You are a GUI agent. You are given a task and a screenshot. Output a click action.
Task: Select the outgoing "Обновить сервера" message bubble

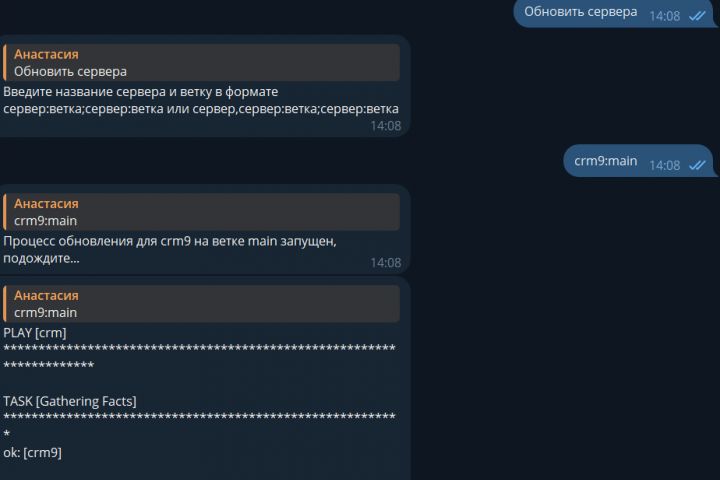coord(615,13)
